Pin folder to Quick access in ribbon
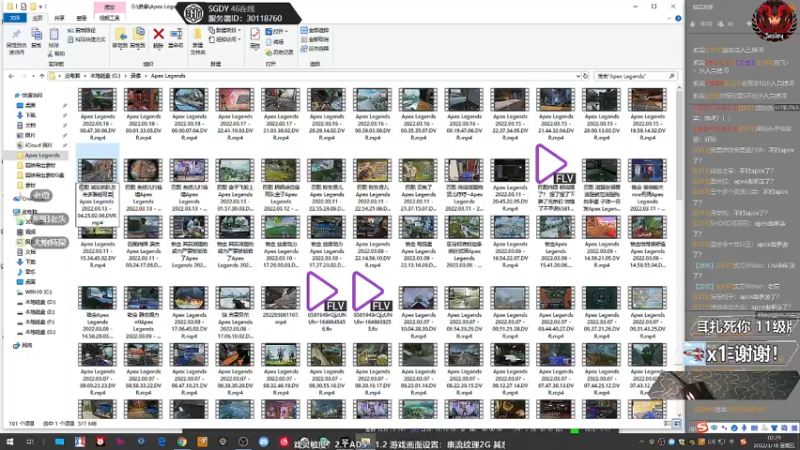 [x=16, y=41]
